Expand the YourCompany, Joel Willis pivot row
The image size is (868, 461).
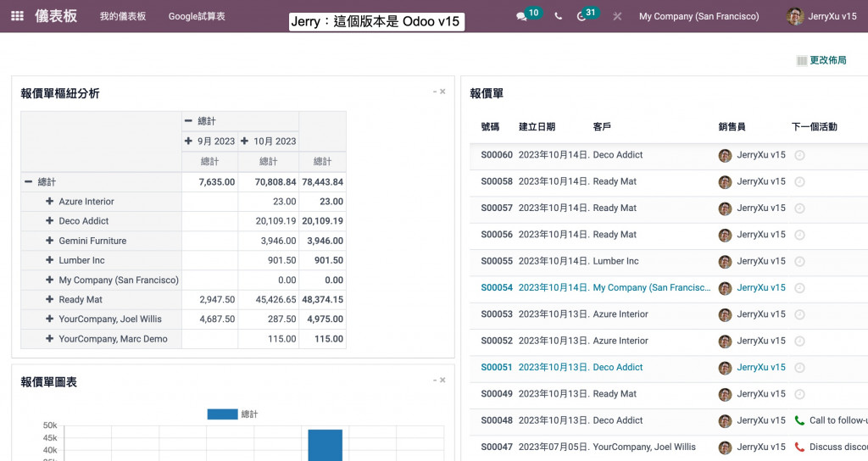coord(49,319)
